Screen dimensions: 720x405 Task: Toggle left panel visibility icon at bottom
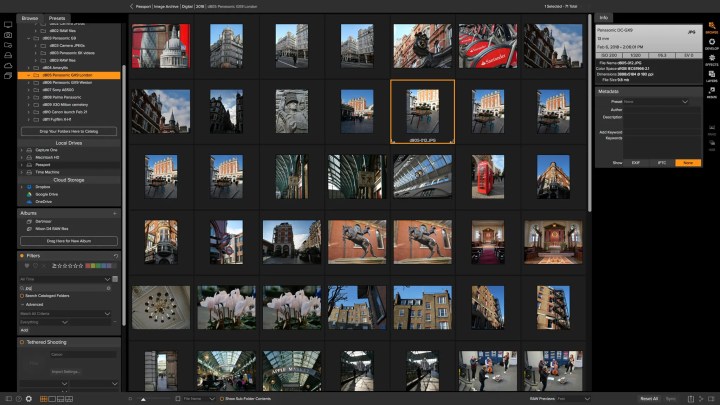9,399
